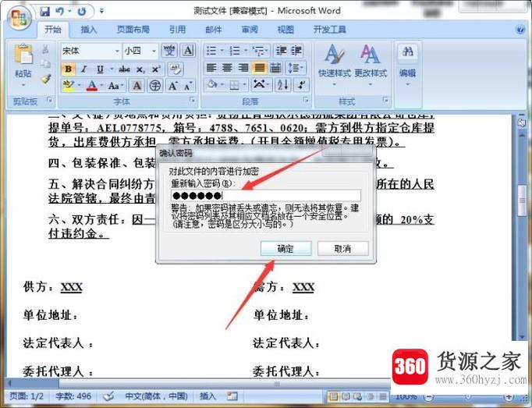Screen dimensions: 532x408
Task: Open the font size dropdown showing 小四
Action: tap(154, 51)
